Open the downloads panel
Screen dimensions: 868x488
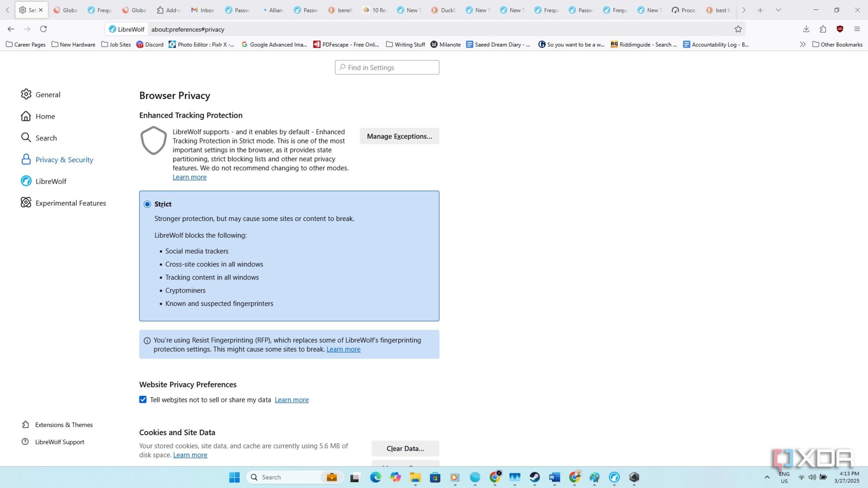point(806,29)
